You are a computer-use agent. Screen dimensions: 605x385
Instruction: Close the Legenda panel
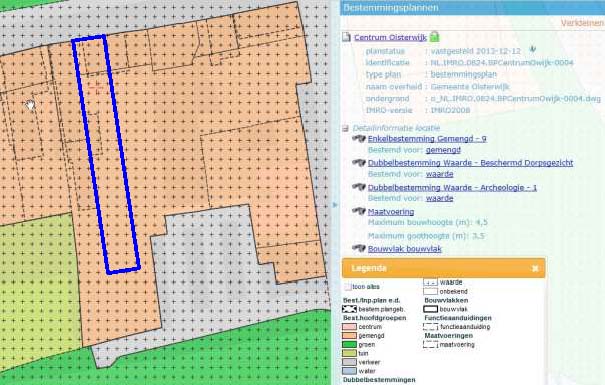click(x=535, y=268)
